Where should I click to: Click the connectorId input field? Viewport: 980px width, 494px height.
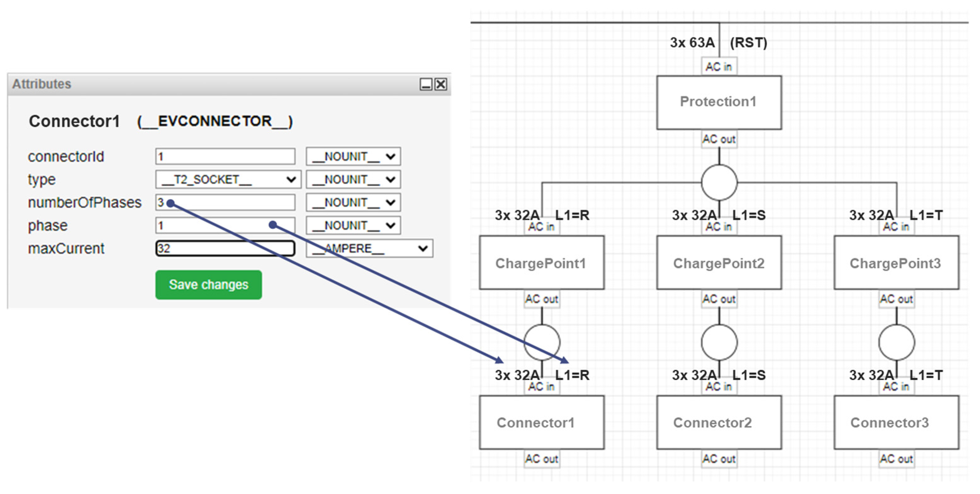tap(225, 156)
